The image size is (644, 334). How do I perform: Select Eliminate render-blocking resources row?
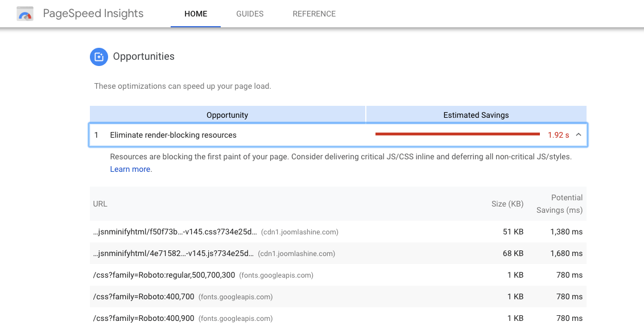(338, 135)
